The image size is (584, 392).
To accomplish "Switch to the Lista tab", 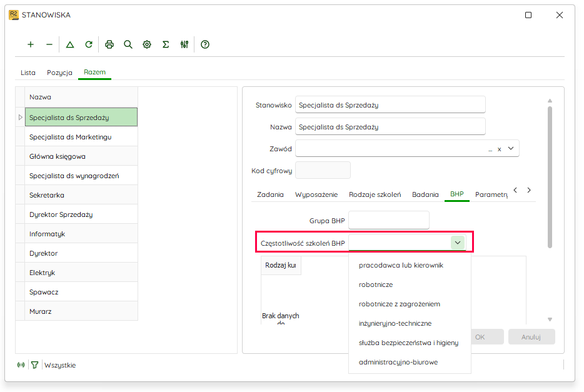I will (28, 73).
